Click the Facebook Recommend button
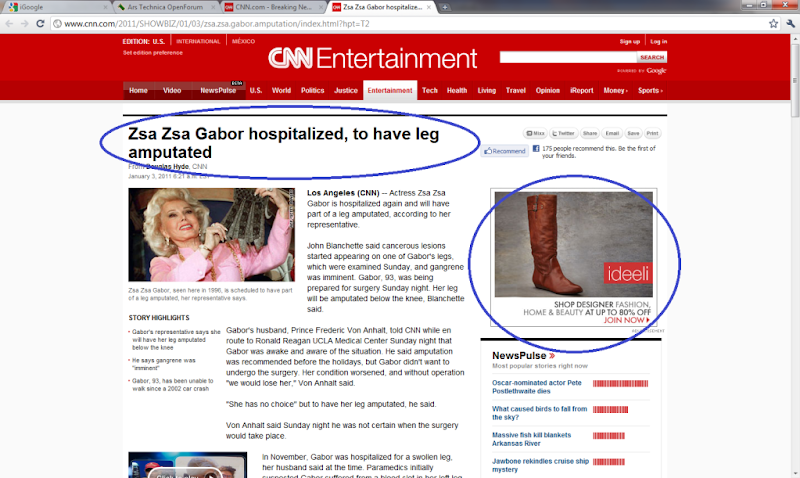The width and height of the screenshot is (800, 478). click(505, 151)
